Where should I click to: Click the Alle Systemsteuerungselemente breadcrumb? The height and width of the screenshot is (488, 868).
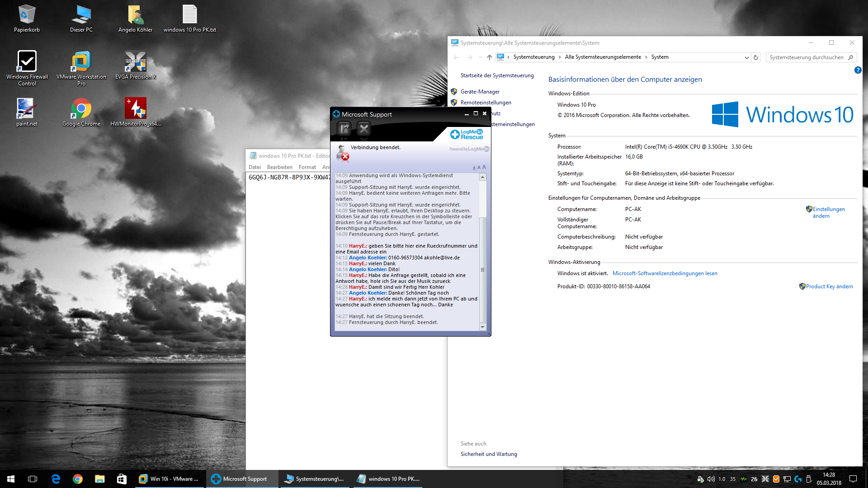coord(603,57)
